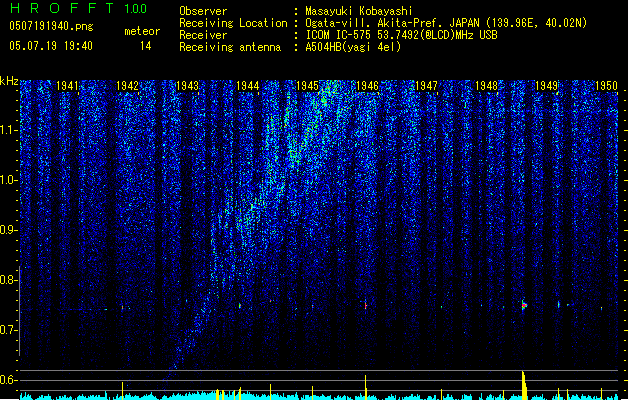Click the 'Receiving antenna' field label
629x400 pixels.
point(230,47)
